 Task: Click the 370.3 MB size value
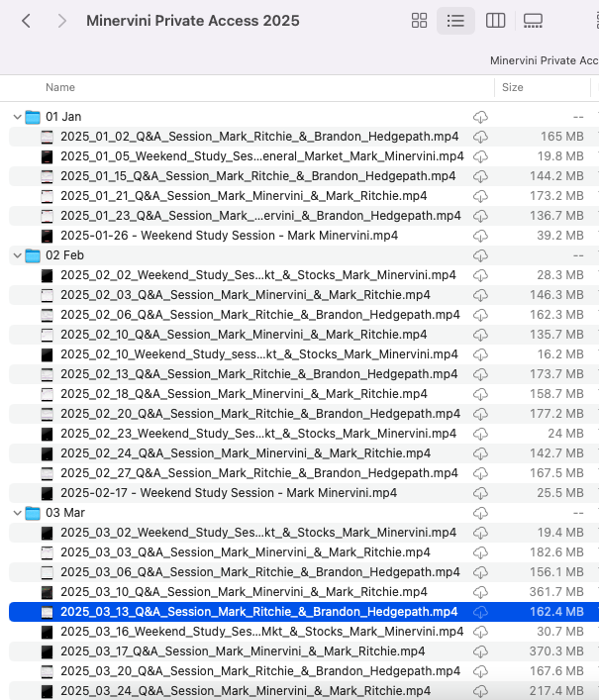coord(556,650)
